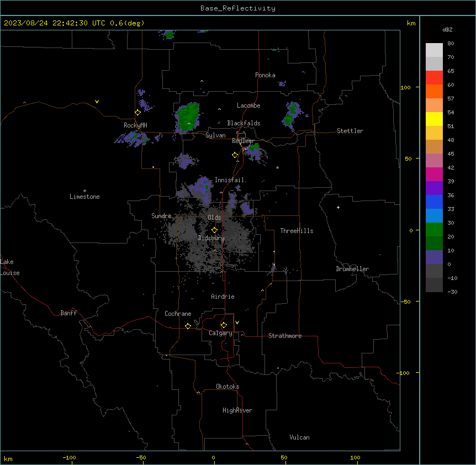This screenshot has height=465, width=476.
Task: Click the dBZ legend heading
Action: [x=447, y=29]
